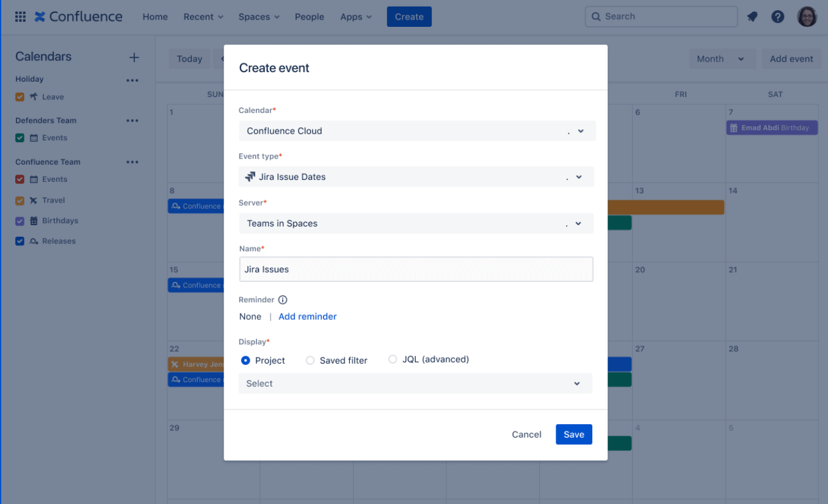828x504 pixels.
Task: Toggle the Leave calendar checkbox
Action: point(20,96)
